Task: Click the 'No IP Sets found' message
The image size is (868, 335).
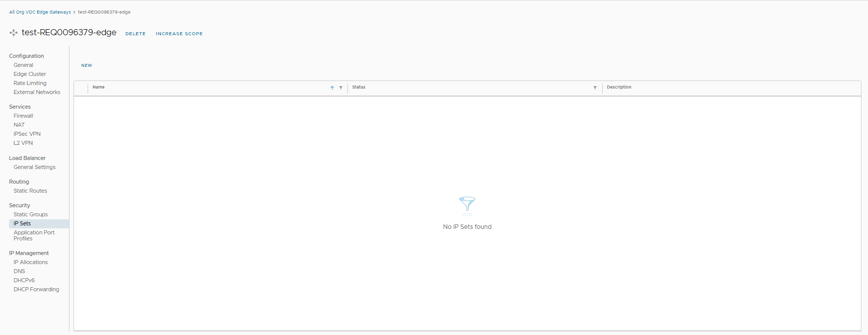Action: pos(467,227)
